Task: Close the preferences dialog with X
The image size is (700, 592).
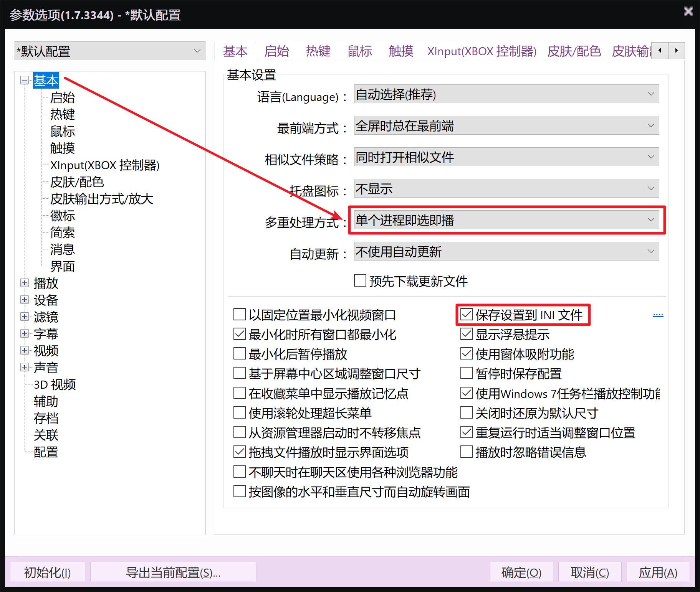Action: coord(688,12)
